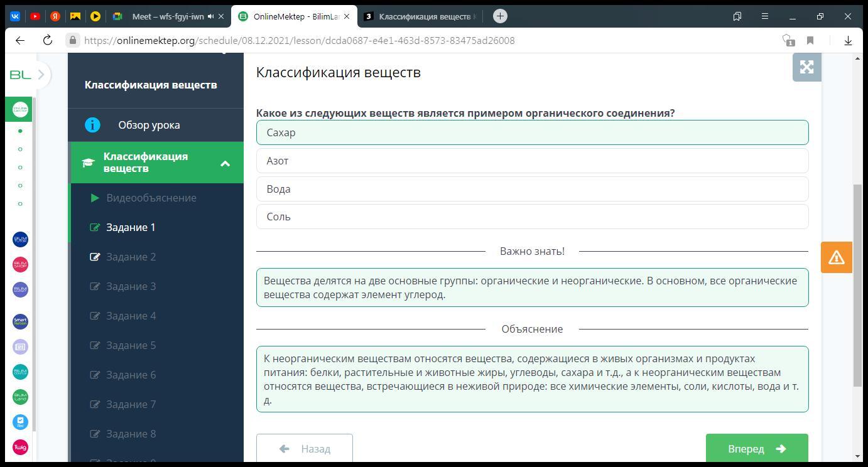Choose the answer Вода
868x467 pixels.
pyautogui.click(x=532, y=189)
